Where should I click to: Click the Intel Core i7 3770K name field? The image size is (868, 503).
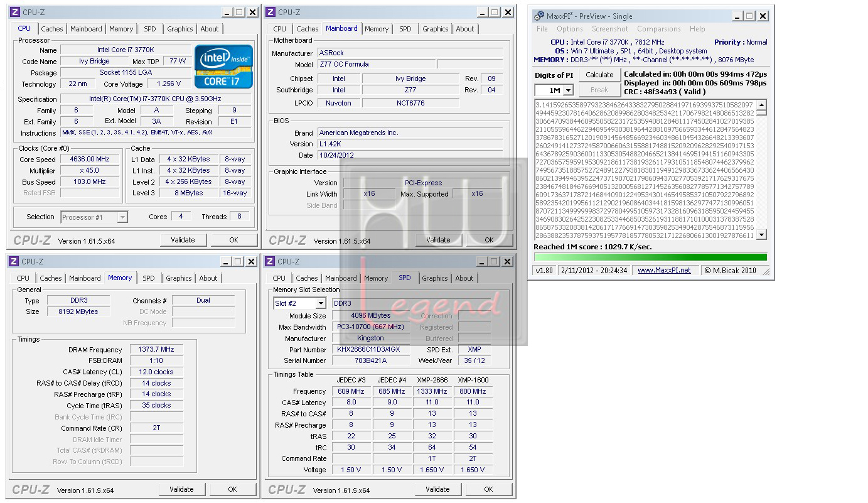[x=126, y=50]
